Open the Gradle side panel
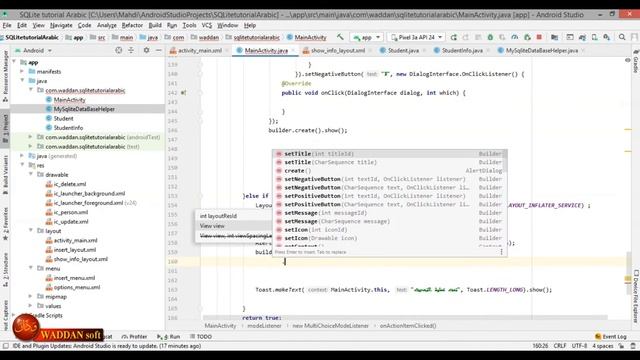Screen dimensions: 640x360 tap(636, 61)
